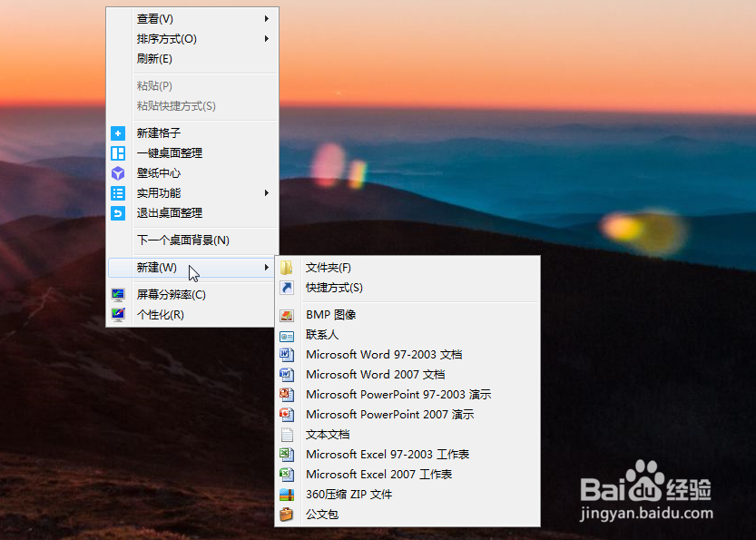Click the 360压缩 ZIP archive icon
This screenshot has width=756, height=540.
[287, 495]
